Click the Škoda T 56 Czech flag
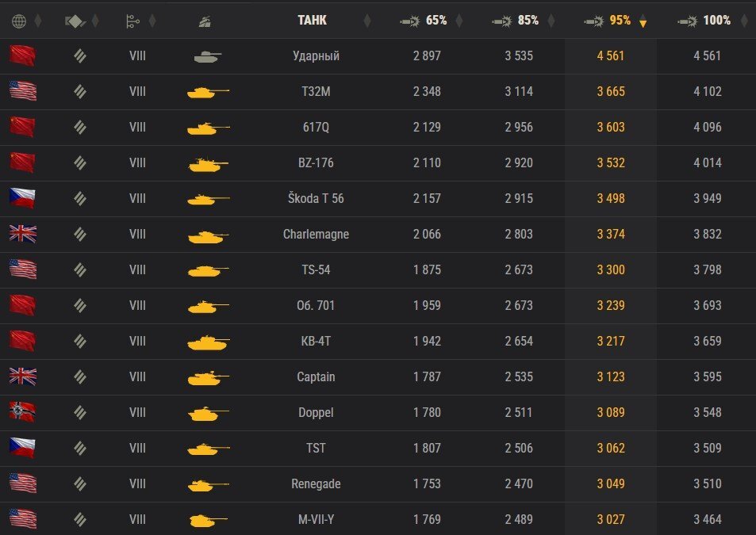Image resolution: width=756 pixels, height=535 pixels. coord(22,198)
